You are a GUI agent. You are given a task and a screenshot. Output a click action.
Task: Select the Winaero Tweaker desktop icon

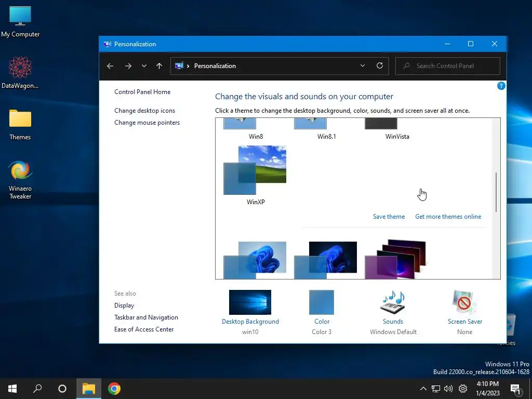pos(20,180)
